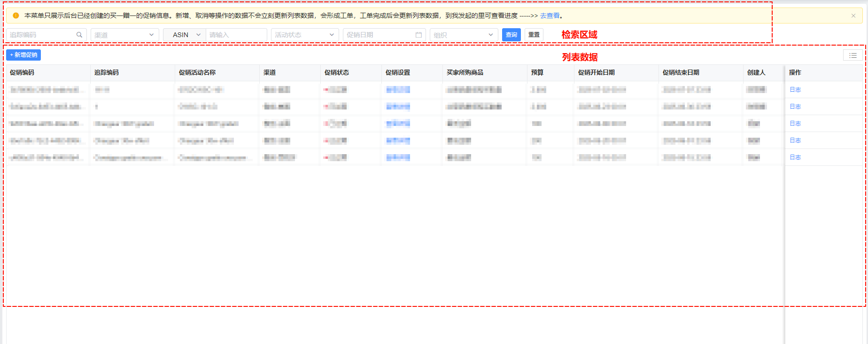Viewport: 868px width, 344px height.
Task: Open 日志 for the third table row
Action: [795, 124]
